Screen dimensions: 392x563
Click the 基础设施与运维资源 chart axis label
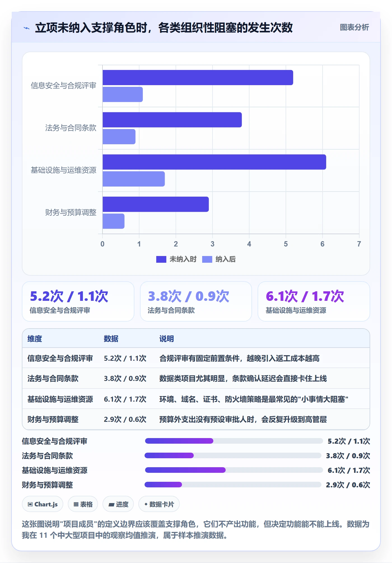click(64, 170)
